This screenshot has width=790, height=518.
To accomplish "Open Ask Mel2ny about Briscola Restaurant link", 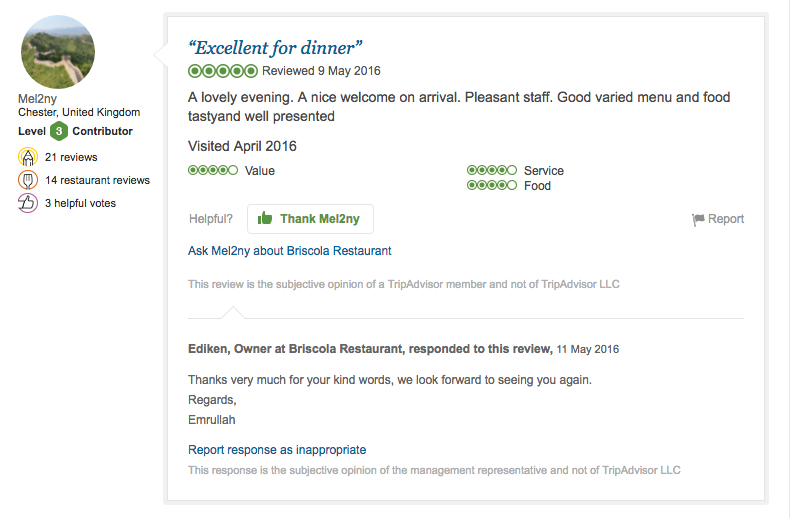I will pos(290,251).
